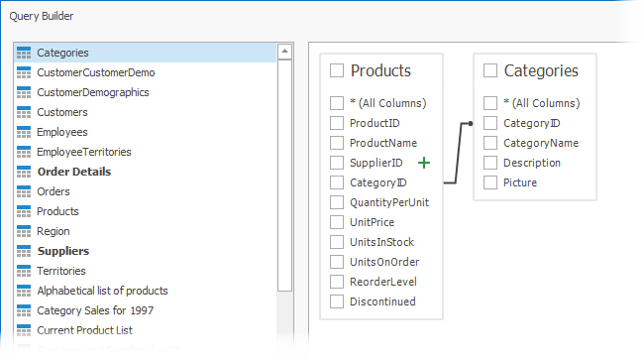Click the green plus next to SupplierID
Image resolution: width=644 pixels, height=361 pixels.
(424, 163)
